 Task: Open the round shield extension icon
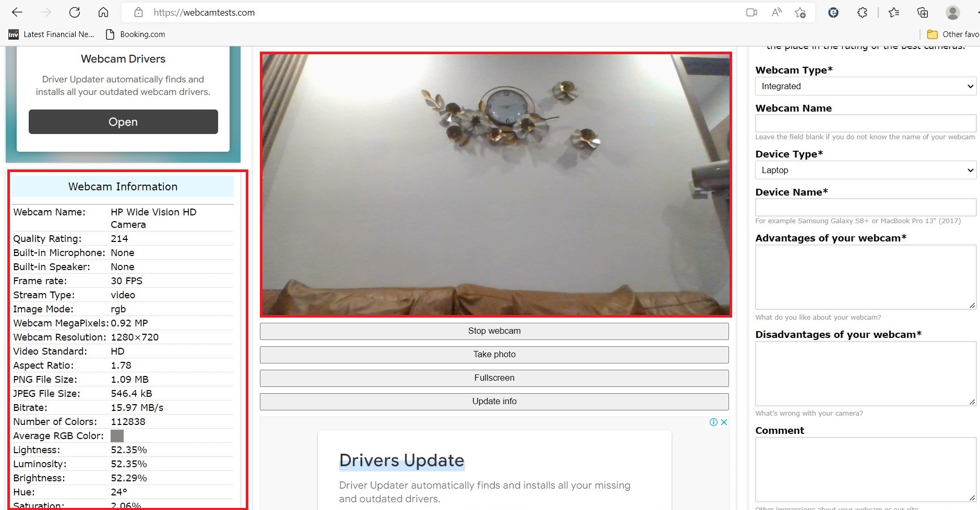(833, 13)
